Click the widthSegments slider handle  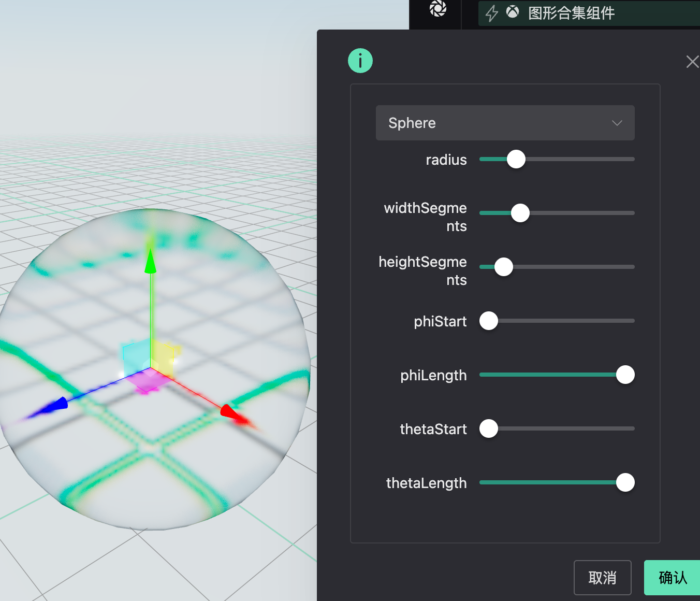[520, 213]
